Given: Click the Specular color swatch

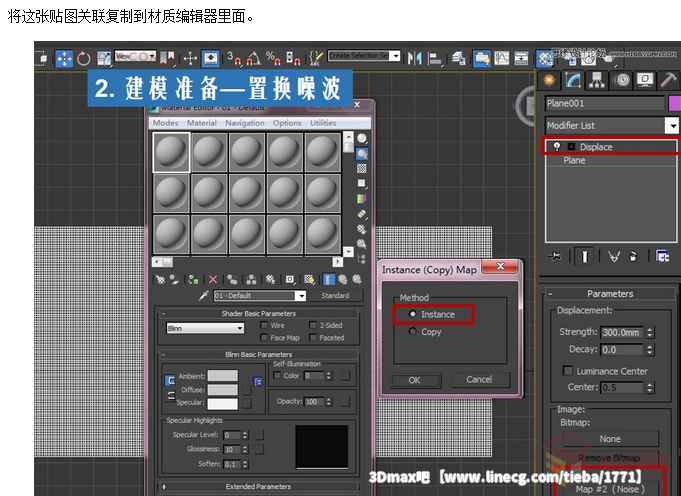Looking at the screenshot, I should (x=222, y=403).
